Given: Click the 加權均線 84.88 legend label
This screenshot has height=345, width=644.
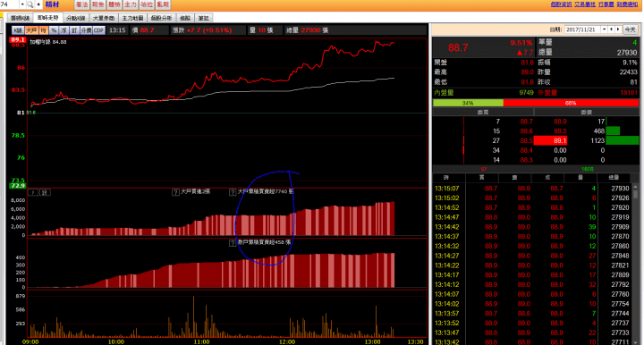Looking at the screenshot, I should [x=48, y=42].
